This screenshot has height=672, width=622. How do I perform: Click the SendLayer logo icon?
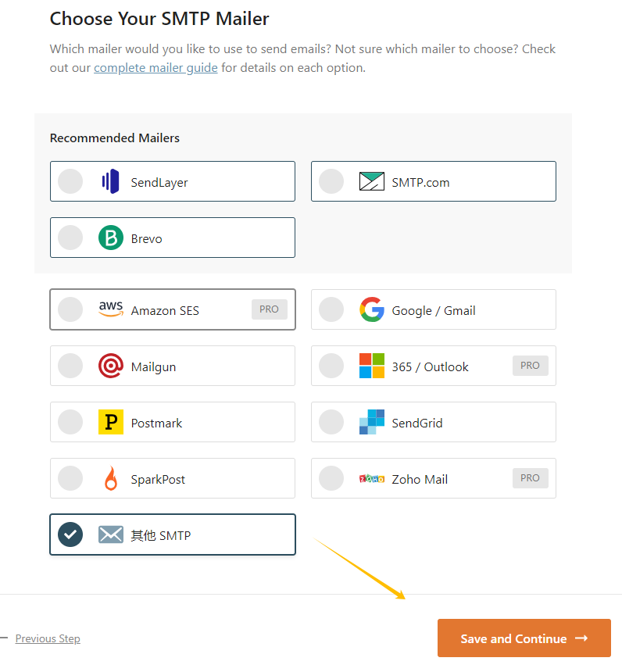(x=110, y=181)
